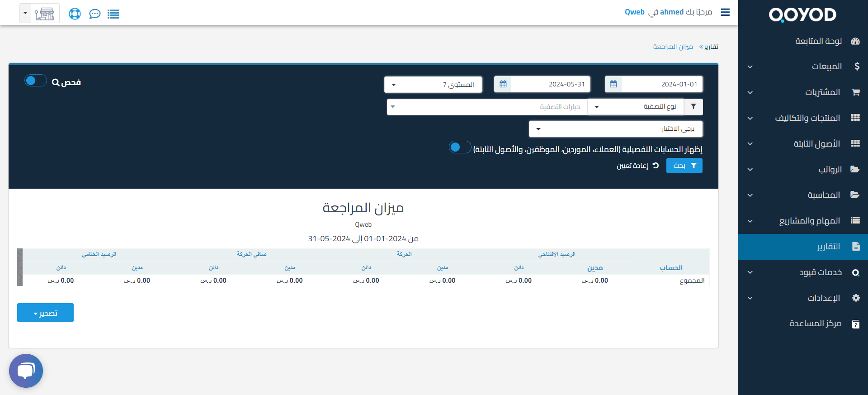The image size is (868, 395).
Task: Click the dashboard gauge icon in sidebar
Action: (855, 41)
